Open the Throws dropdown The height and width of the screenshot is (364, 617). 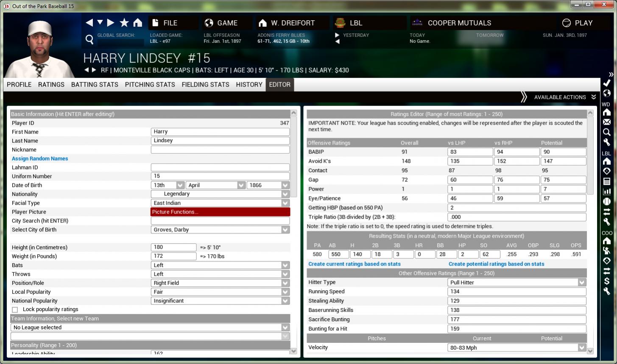pos(220,274)
